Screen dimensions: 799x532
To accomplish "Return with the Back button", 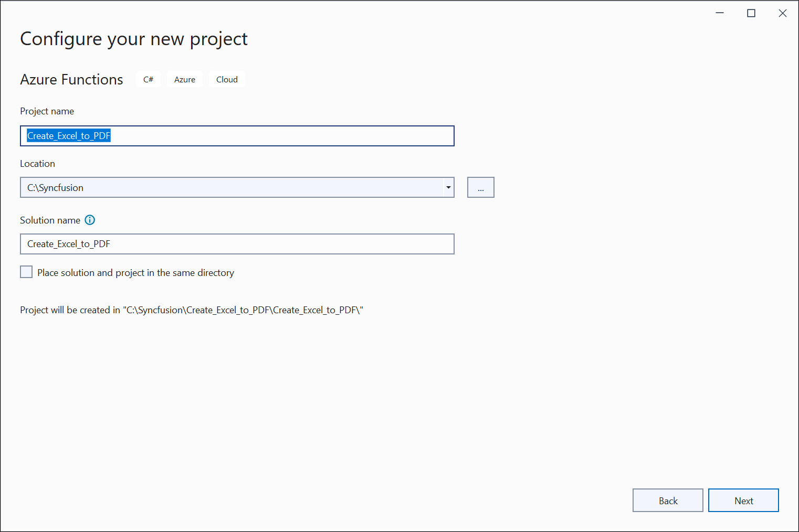I will (x=668, y=501).
